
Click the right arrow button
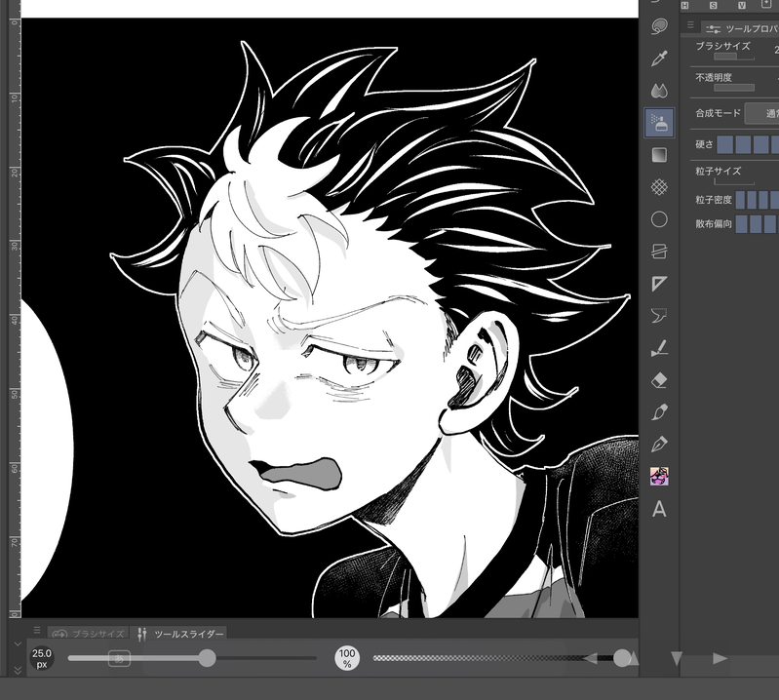click(x=720, y=659)
